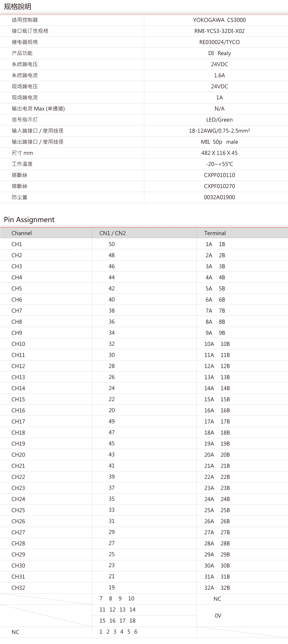Click the CH16 channel row label
Viewport: 288px width, 644px height.
[18, 410]
